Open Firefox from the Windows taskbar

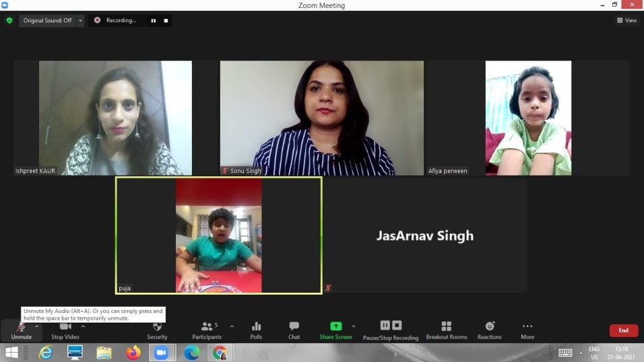click(x=133, y=353)
